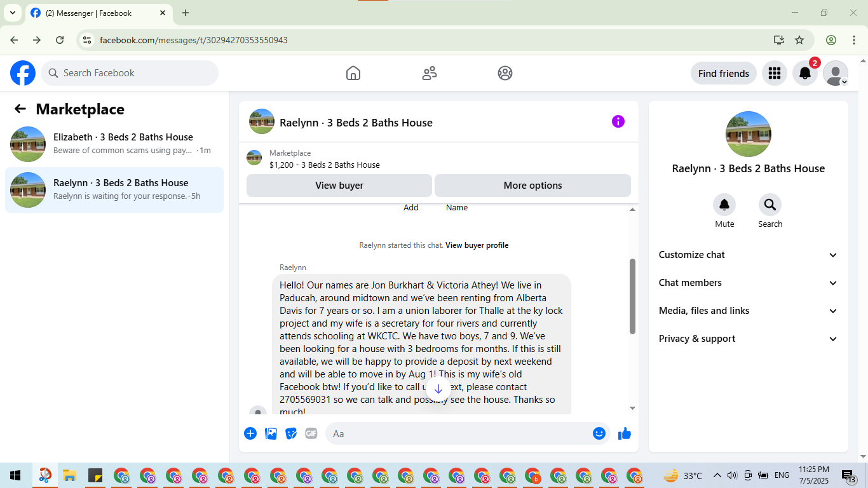The image size is (868, 488).
Task: Focus the Search Facebook field
Action: tap(130, 73)
